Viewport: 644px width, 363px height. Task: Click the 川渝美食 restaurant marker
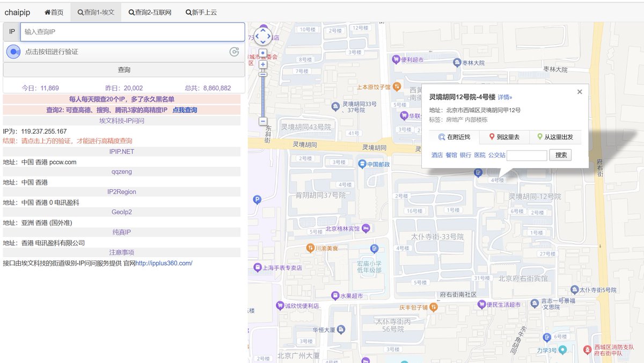point(310,248)
